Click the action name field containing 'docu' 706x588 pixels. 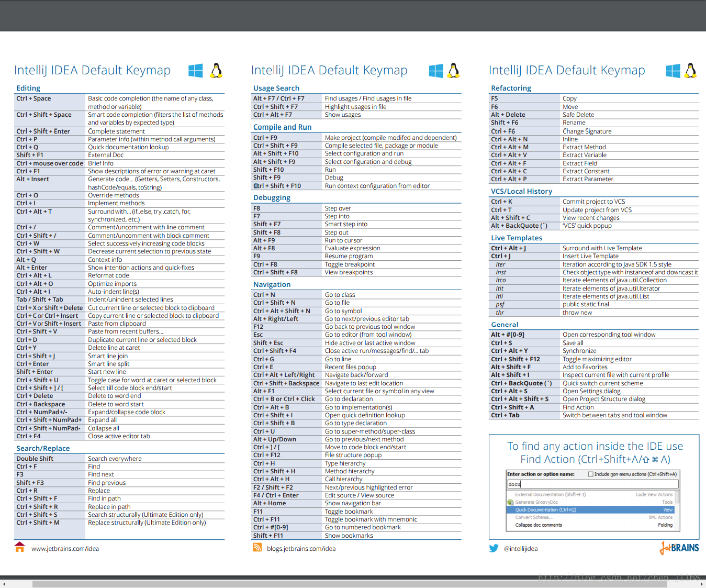592,484
